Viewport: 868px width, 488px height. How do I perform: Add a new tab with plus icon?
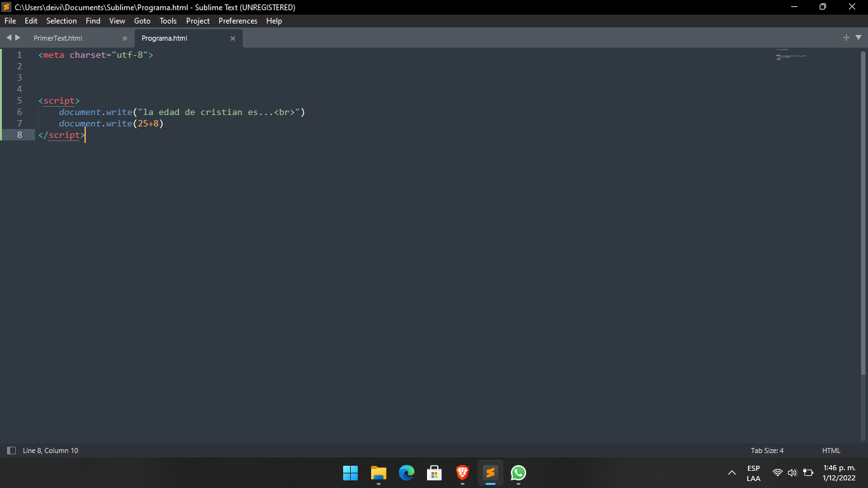click(846, 37)
